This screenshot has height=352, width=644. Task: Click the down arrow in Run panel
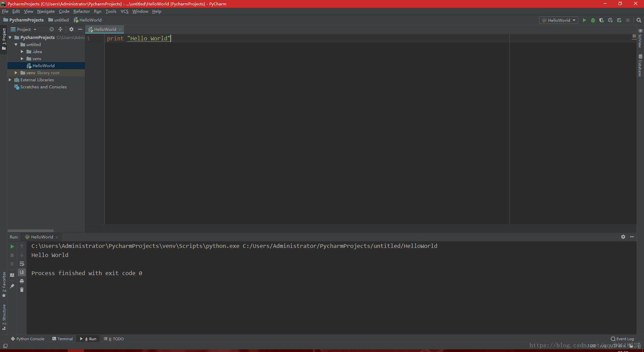[x=22, y=255]
